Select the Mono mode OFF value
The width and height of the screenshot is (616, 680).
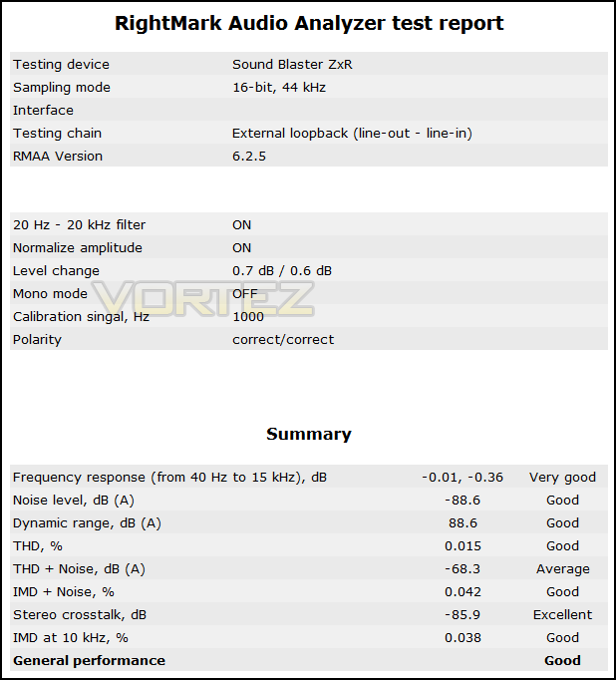click(x=245, y=293)
